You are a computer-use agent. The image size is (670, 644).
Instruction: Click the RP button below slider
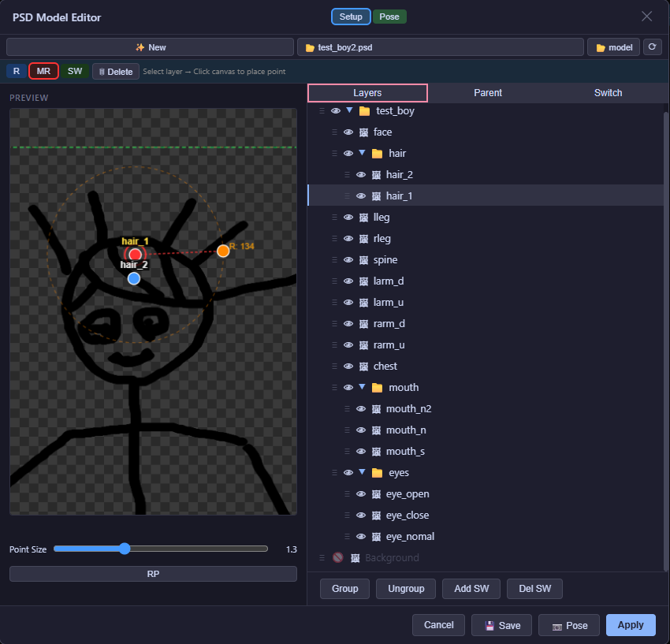pyautogui.click(x=153, y=574)
